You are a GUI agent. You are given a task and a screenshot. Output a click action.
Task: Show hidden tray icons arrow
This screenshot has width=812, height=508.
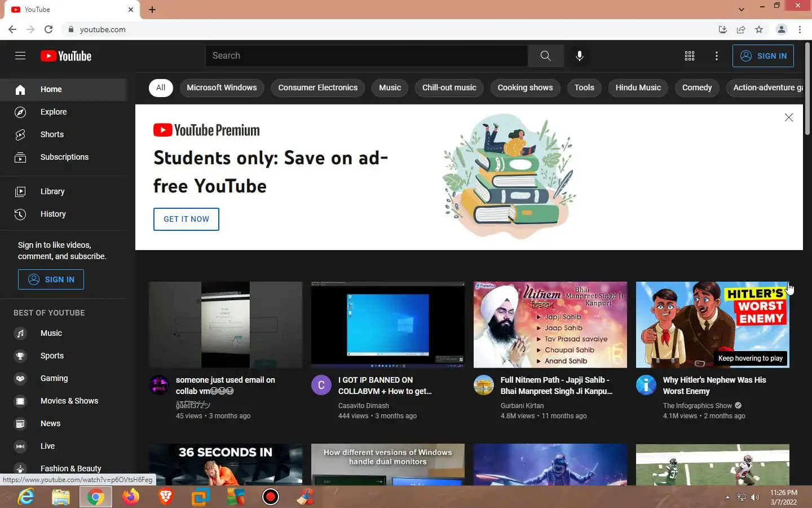click(x=727, y=497)
